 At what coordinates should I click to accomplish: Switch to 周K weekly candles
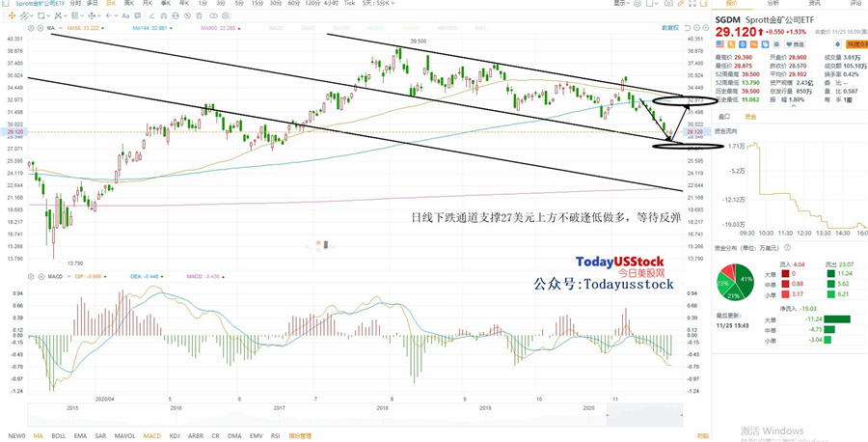point(129,3)
